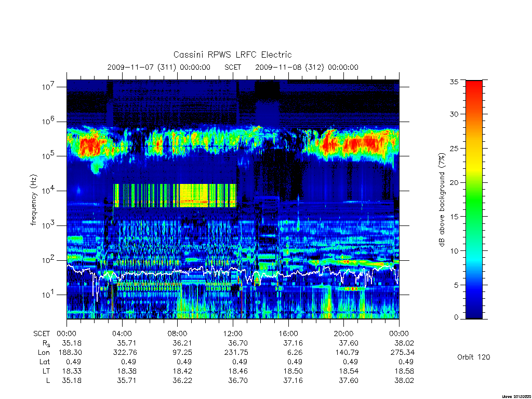Image resolution: width=532 pixels, height=399 pixels.
Task: Click the "20:00" time tick label
Action: (344, 334)
